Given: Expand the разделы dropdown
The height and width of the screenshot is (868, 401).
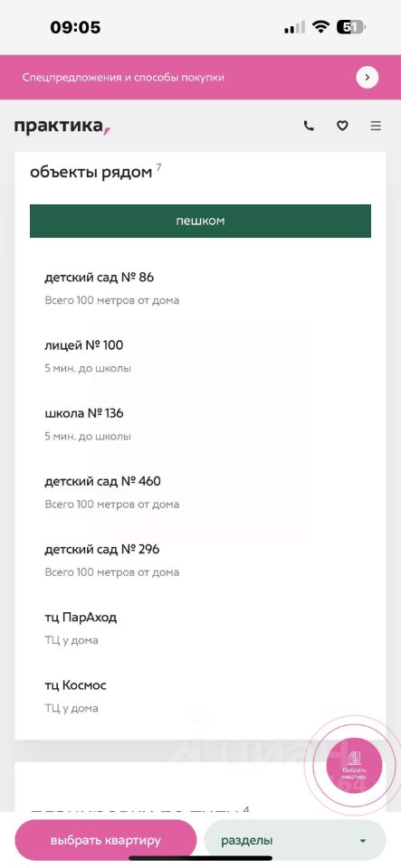Looking at the screenshot, I should 295,840.
